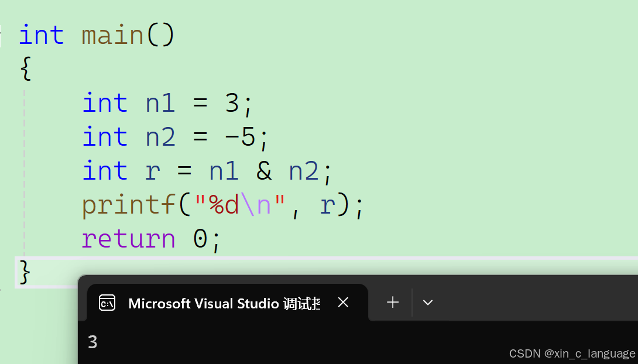
Task: Expand the terminal profile dropdown chevron
Action: coord(428,303)
